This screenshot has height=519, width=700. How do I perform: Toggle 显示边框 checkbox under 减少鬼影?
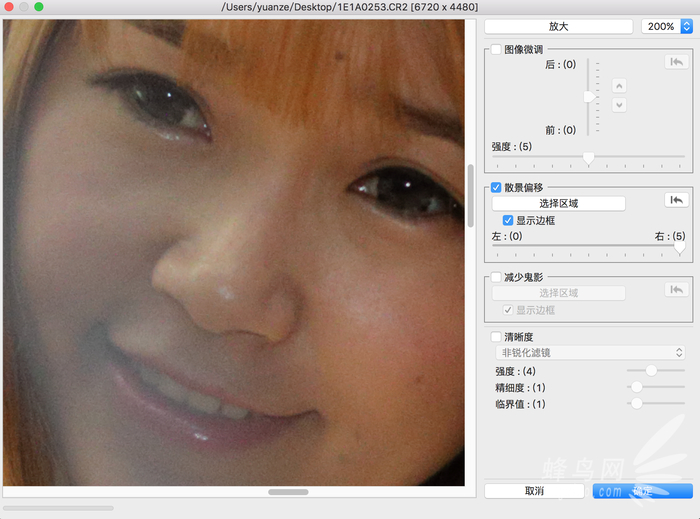click(508, 310)
